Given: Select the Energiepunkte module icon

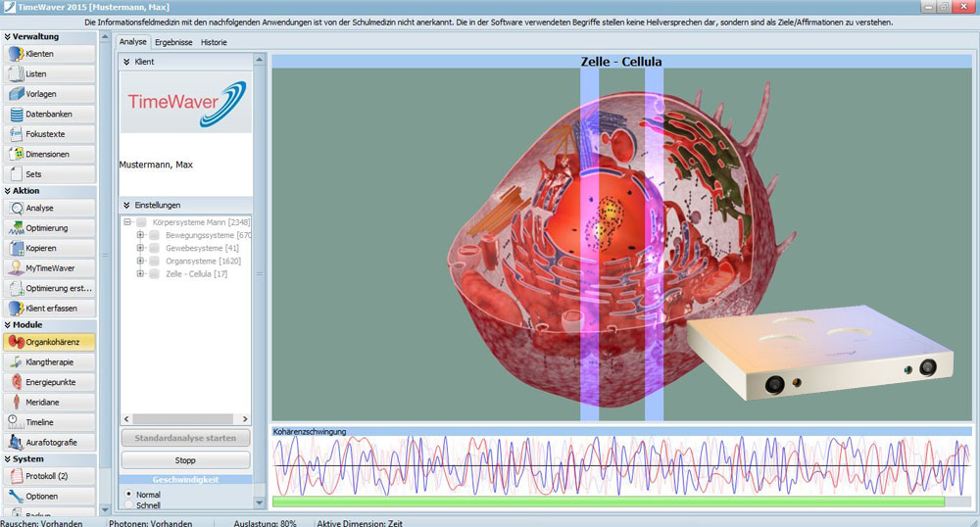Looking at the screenshot, I should pos(17,382).
